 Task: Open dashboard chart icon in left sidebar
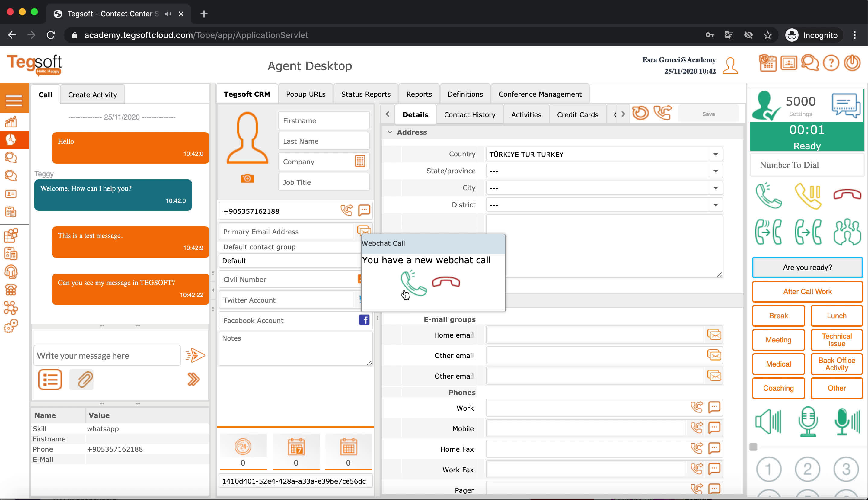pyautogui.click(x=11, y=122)
